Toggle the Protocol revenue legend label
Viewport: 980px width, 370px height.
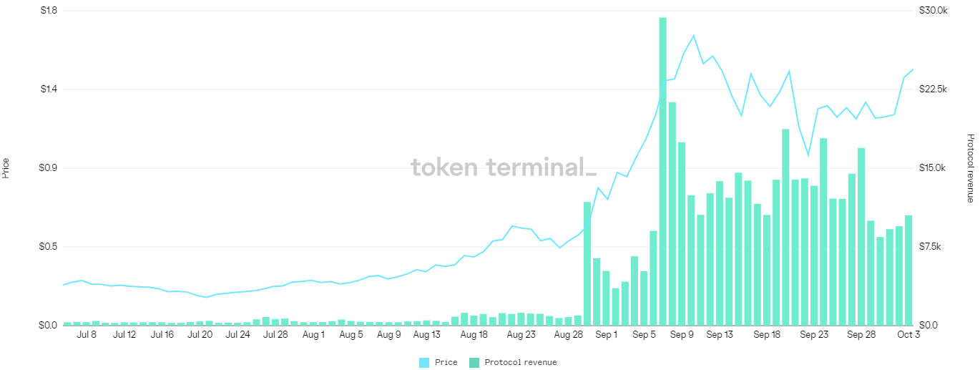tap(520, 362)
